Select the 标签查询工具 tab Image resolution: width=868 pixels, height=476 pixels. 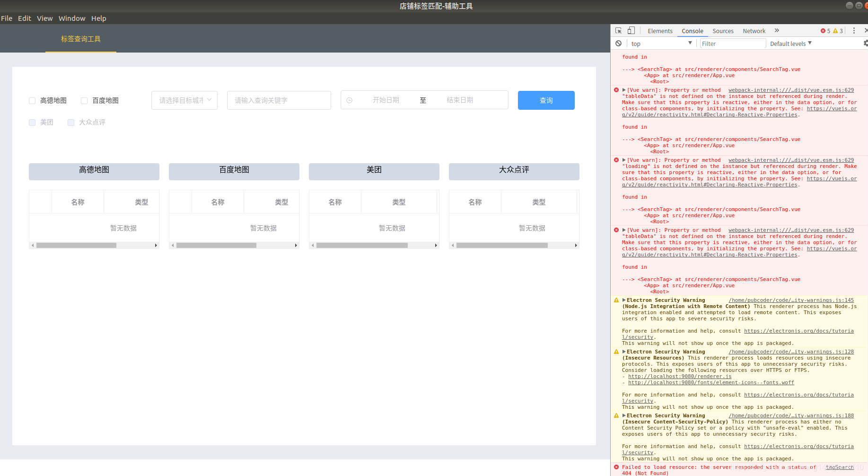coord(81,39)
